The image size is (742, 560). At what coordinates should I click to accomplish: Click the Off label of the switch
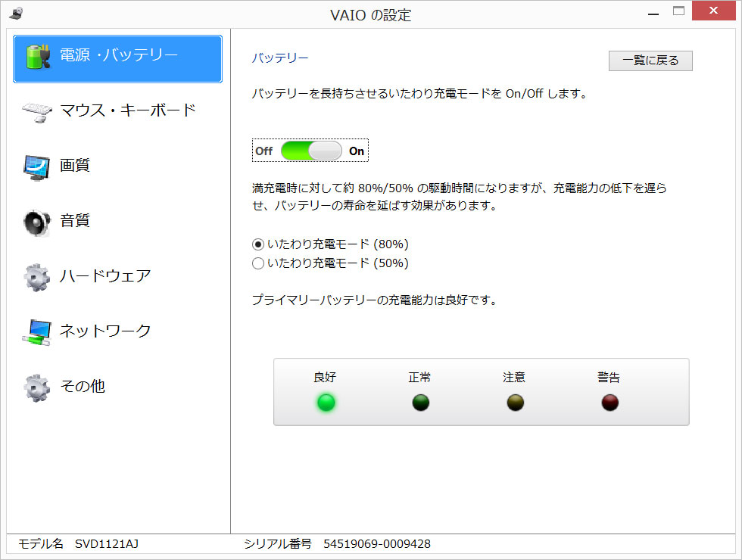(264, 151)
